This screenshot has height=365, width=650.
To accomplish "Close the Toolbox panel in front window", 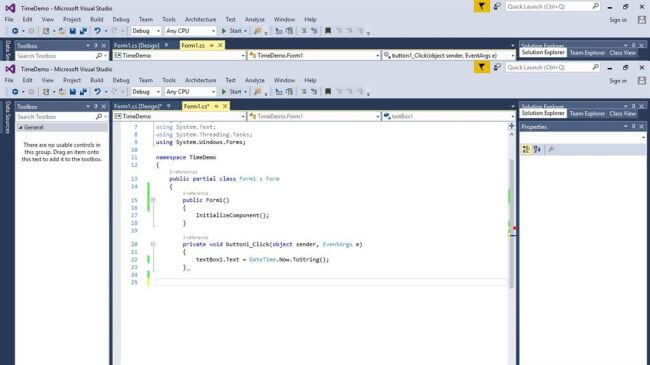I will click(104, 107).
